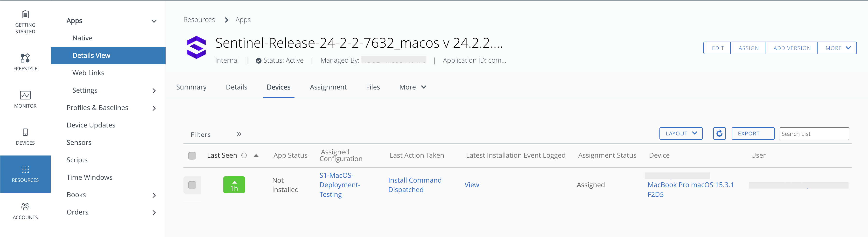Open the Accounts people icon
868x237 pixels.
25,206
